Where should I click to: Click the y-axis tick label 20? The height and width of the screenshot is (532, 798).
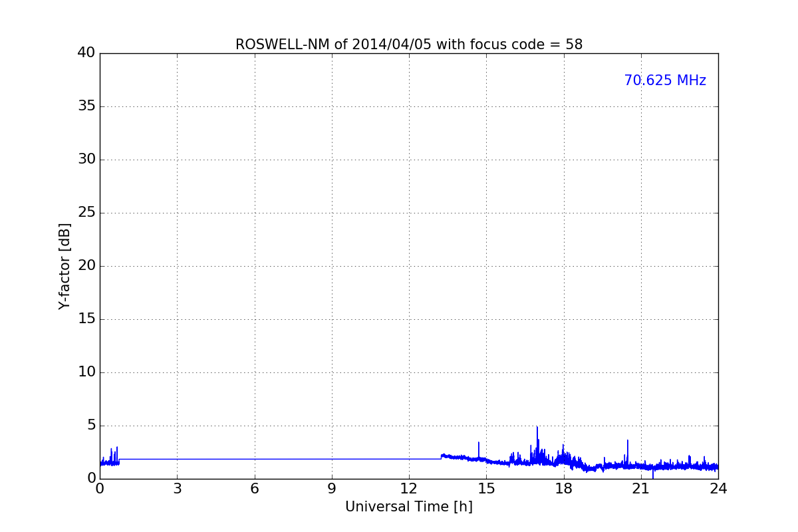[86, 266]
